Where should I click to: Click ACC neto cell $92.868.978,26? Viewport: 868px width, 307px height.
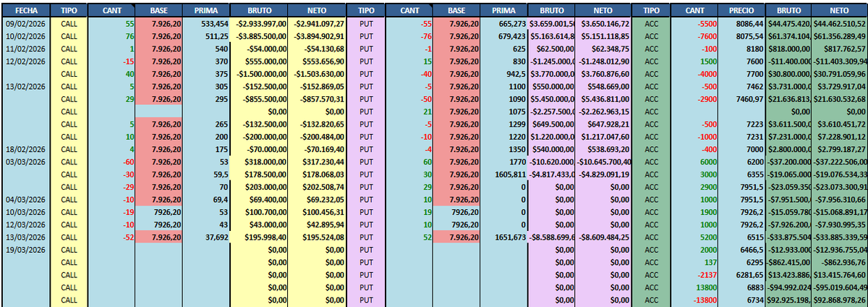(839, 299)
